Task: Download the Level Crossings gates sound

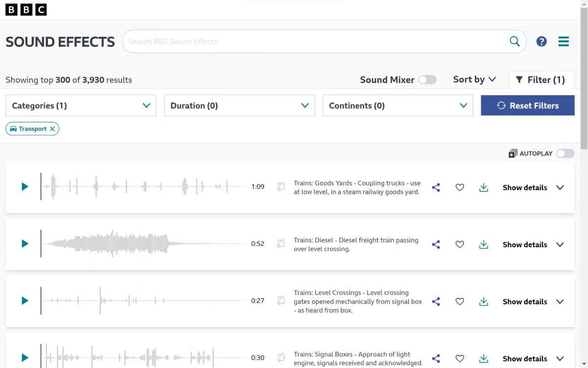Action: pos(484,301)
